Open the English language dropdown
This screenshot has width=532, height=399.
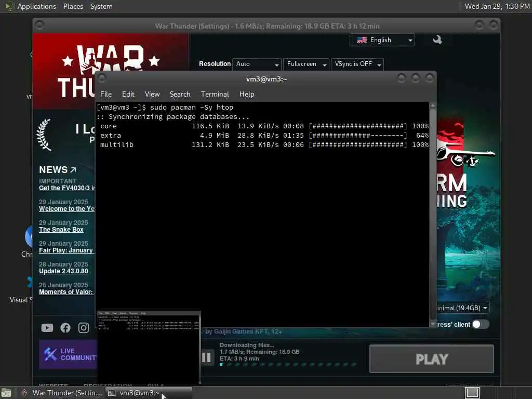tap(382, 40)
